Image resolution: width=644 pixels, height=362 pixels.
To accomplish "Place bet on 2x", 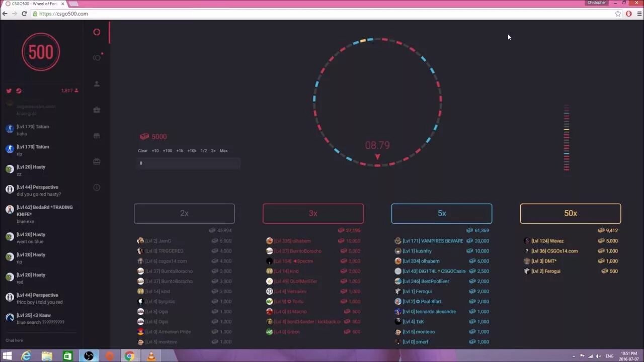I will [184, 213].
